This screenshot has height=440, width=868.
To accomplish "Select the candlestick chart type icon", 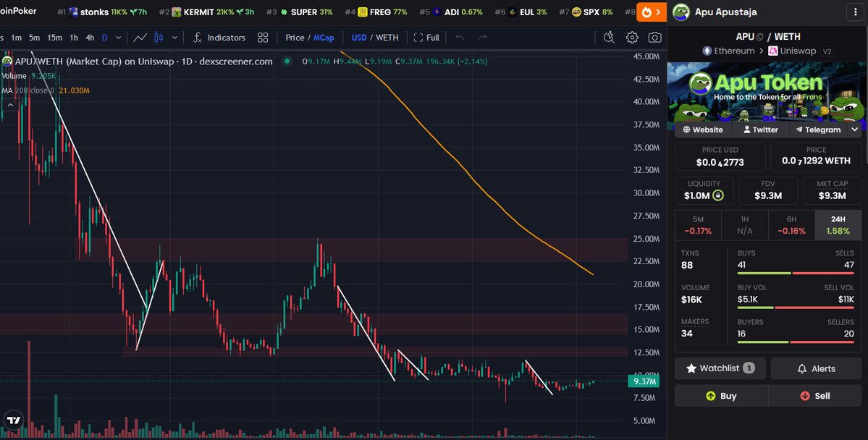I will (x=159, y=38).
